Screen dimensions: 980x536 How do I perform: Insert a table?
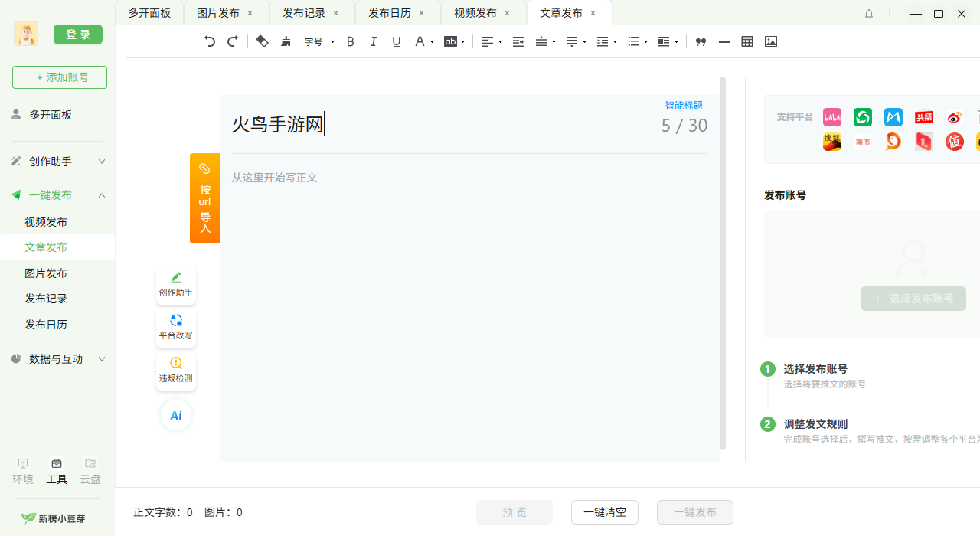747,42
